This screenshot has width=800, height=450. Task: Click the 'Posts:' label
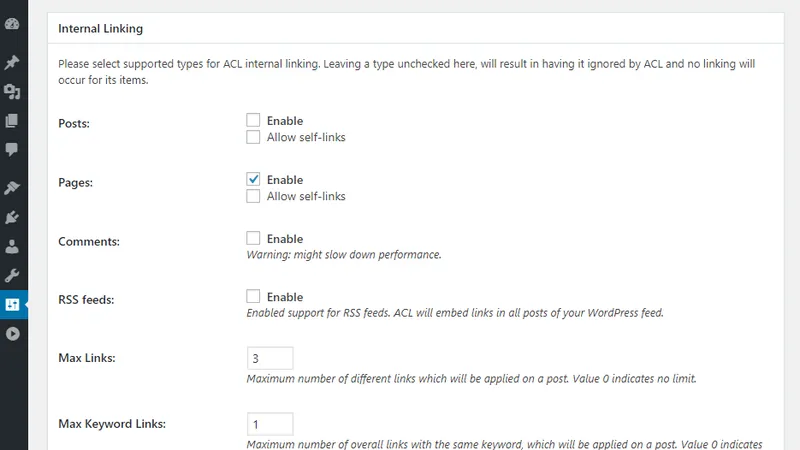pos(74,123)
